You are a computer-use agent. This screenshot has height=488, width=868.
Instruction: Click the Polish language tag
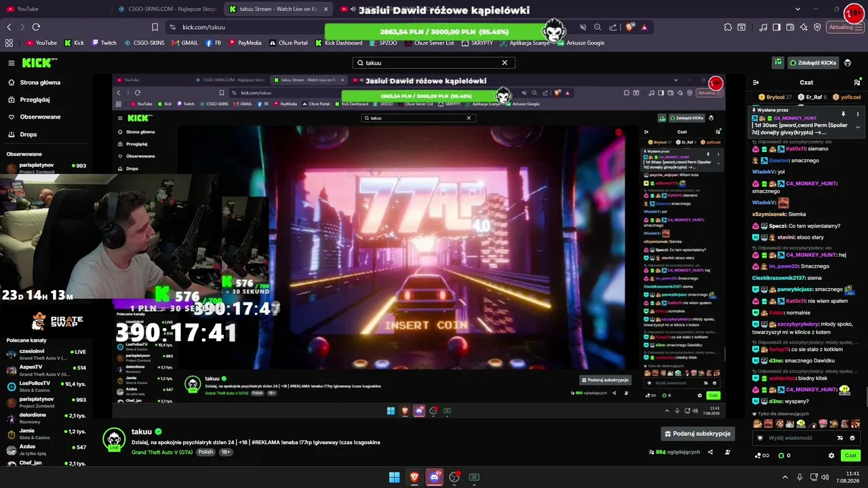(205, 452)
